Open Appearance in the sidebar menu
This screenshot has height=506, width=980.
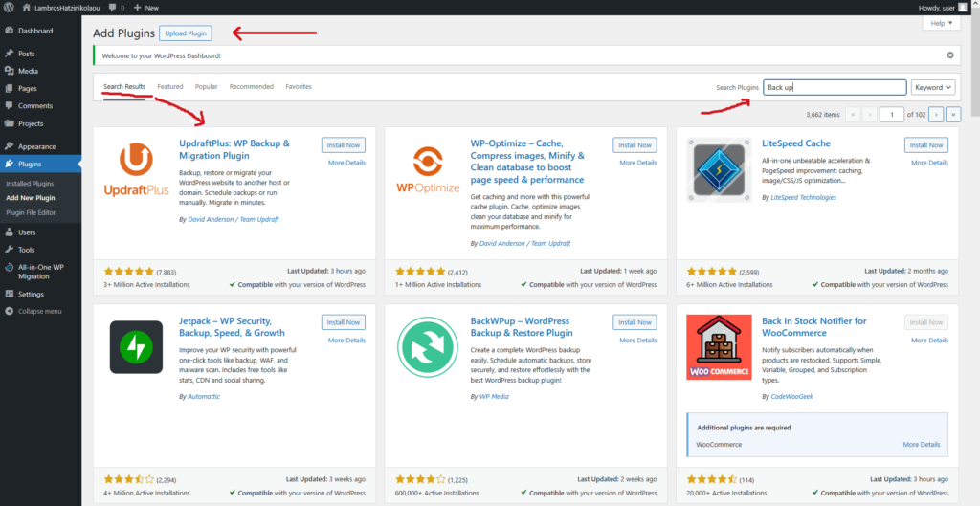point(36,146)
